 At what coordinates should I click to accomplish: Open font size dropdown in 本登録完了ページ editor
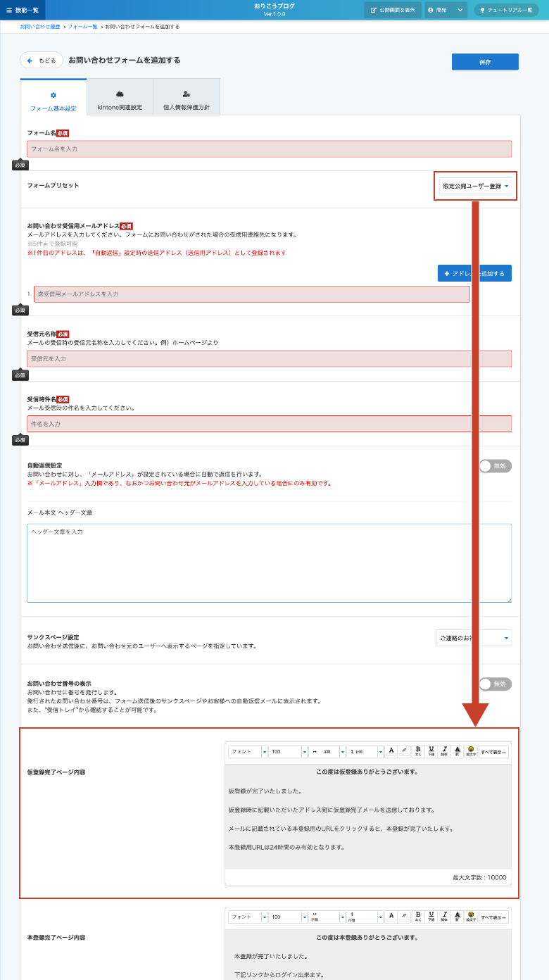coord(289,917)
